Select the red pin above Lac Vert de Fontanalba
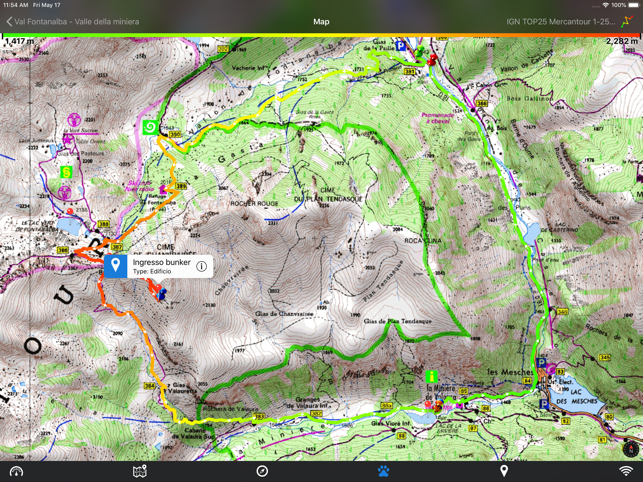 (x=70, y=211)
